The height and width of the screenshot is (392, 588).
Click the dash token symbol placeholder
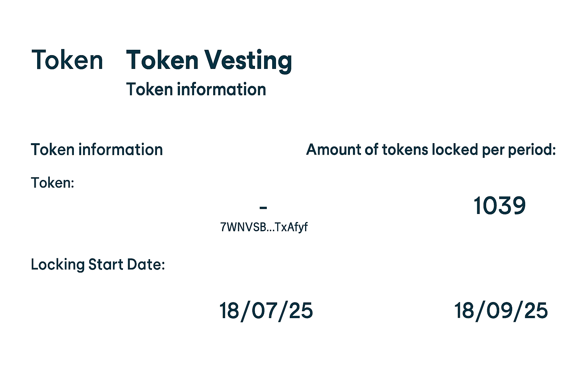pyautogui.click(x=263, y=208)
